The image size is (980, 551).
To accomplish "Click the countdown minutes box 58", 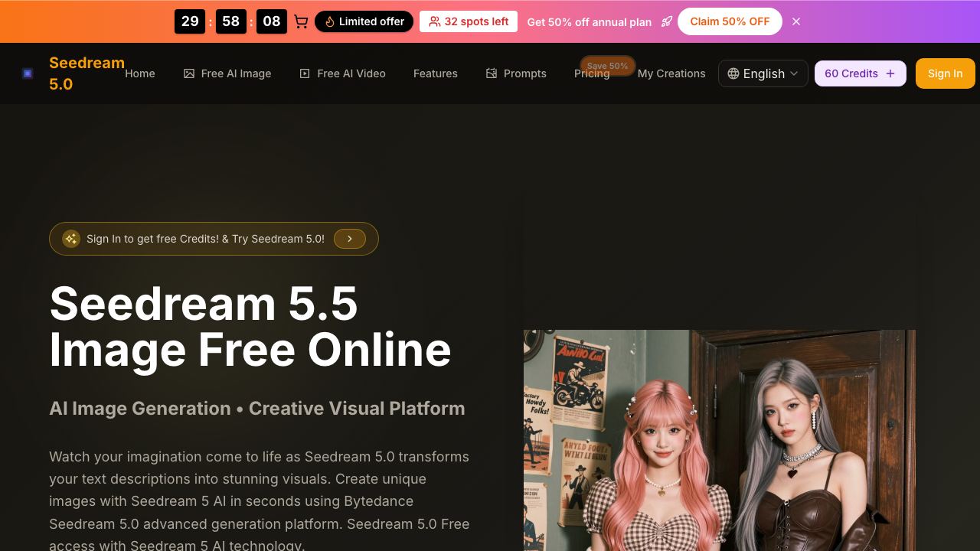I will pyautogui.click(x=231, y=21).
